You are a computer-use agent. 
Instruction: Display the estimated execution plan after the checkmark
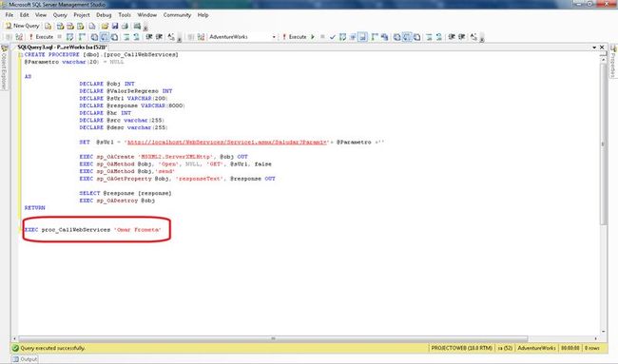(342, 37)
